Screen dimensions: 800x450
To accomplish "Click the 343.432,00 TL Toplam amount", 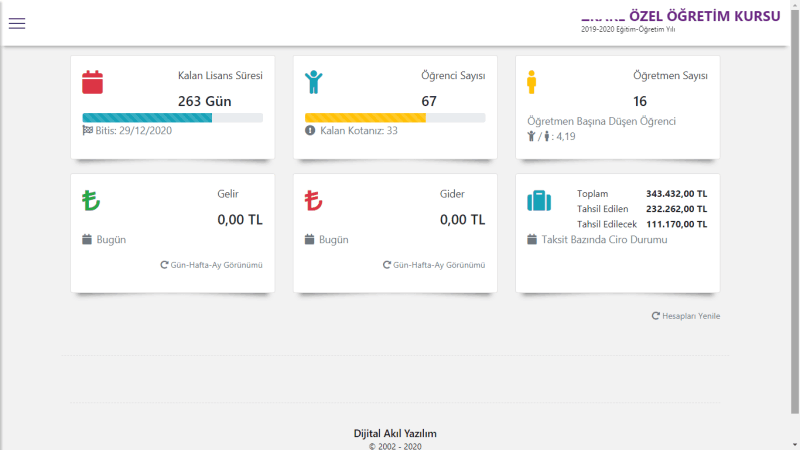I will pos(677,194).
